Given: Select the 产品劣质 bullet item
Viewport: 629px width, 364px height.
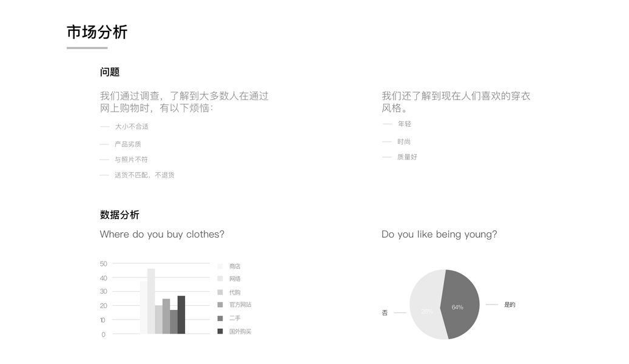Looking at the screenshot, I should pos(128,144).
